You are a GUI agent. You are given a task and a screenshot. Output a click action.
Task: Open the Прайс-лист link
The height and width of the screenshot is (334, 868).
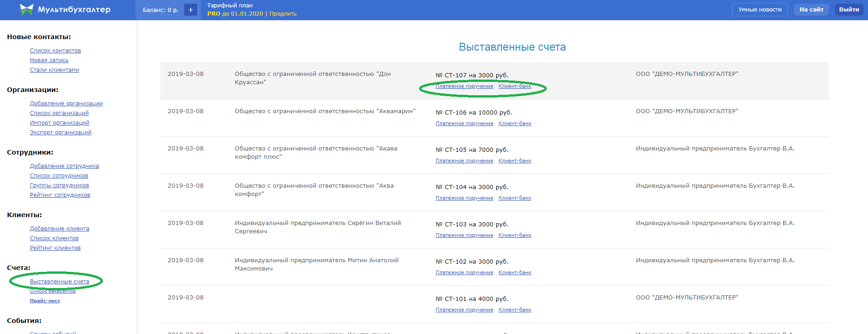point(45,301)
